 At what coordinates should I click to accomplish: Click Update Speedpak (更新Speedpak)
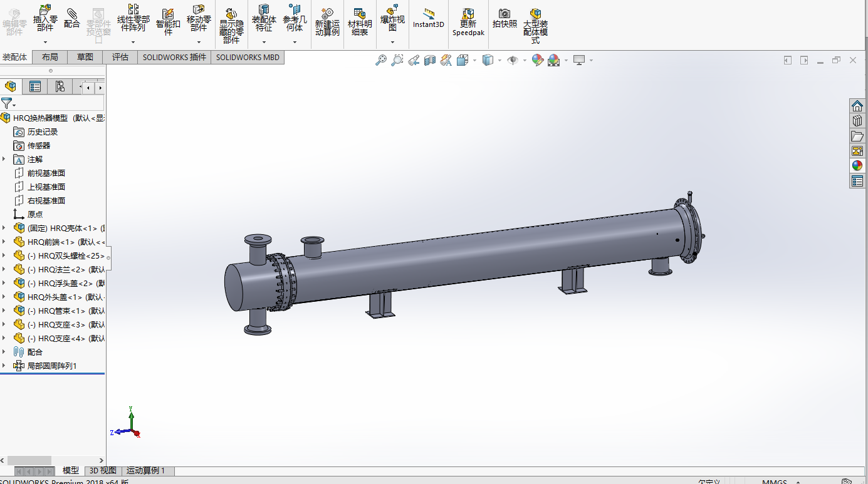coord(468,21)
